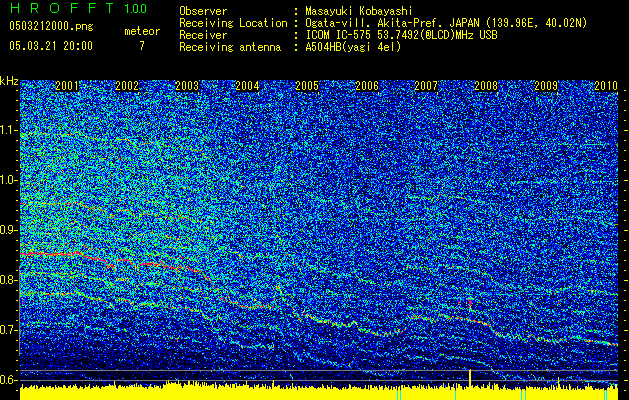The image size is (629, 400).
Task: Click the 2003 time marker
Action: [187, 86]
